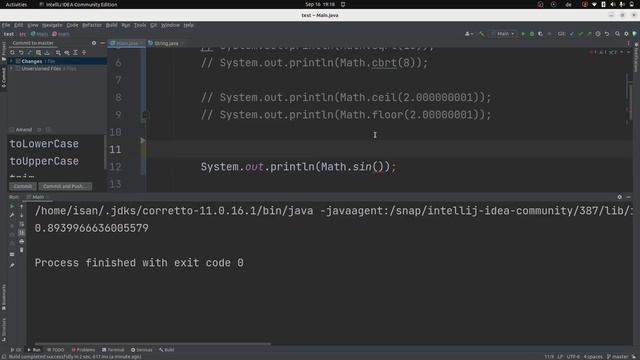
Task: Open the Navigate menu
Action: tap(52, 25)
